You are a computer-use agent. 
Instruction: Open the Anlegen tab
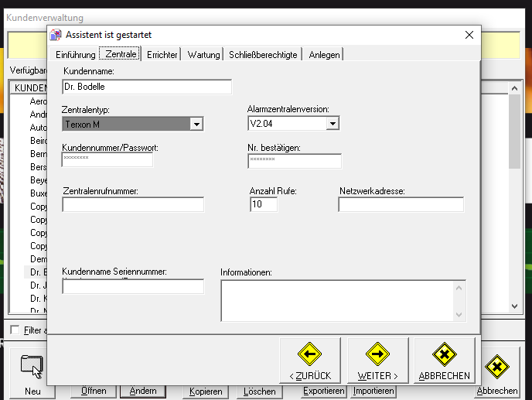(x=324, y=54)
